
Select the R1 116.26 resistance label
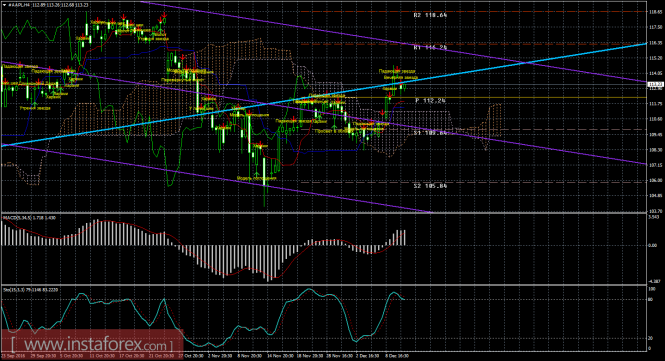click(430, 48)
